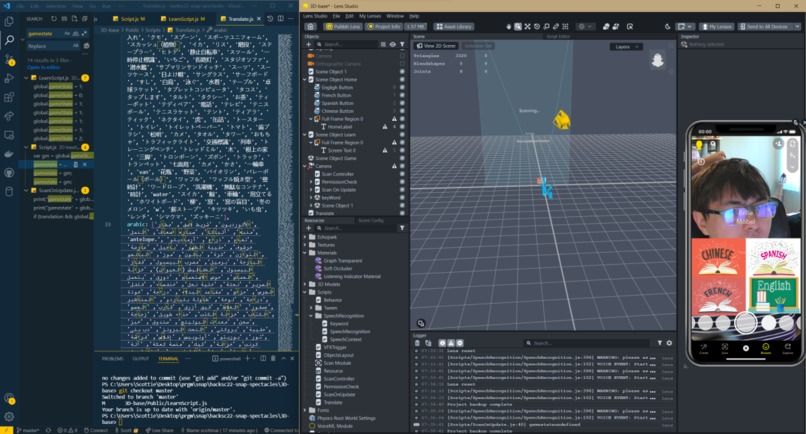Toggle the dark mode moon icon in Lens Studio
This screenshot has width=806, height=434.
point(668,26)
